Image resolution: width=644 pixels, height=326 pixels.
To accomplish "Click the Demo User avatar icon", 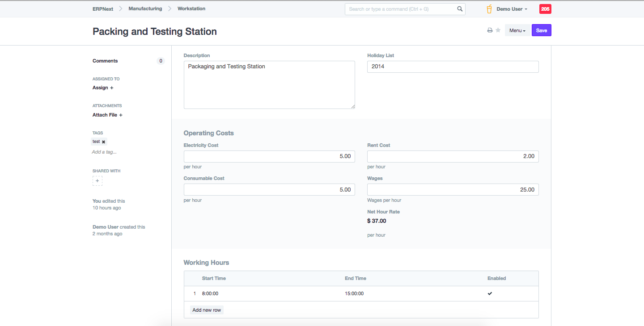I will point(489,9).
